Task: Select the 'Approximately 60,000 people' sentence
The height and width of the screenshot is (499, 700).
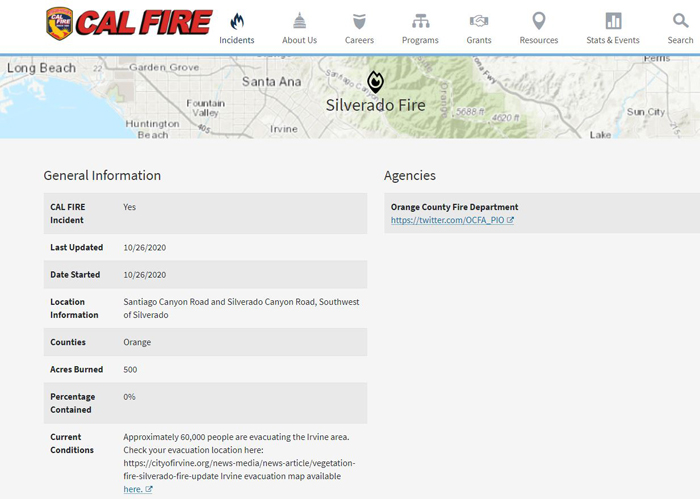Action: [x=236, y=437]
